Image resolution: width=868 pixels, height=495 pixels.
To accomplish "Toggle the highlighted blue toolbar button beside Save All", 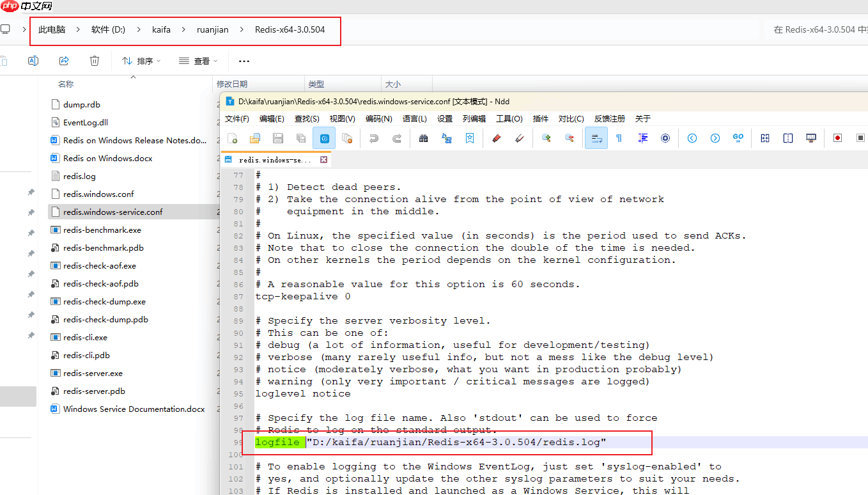I will 324,138.
